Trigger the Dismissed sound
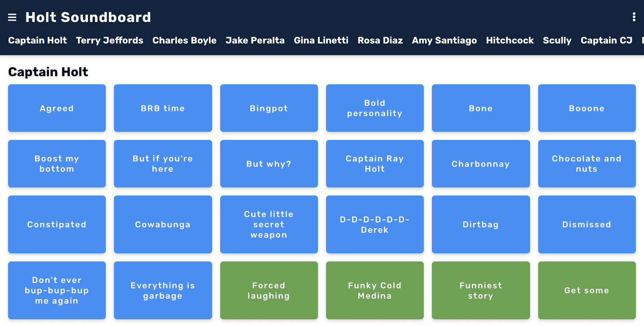Screen dimensions: 644x326 pyautogui.click(x=587, y=224)
